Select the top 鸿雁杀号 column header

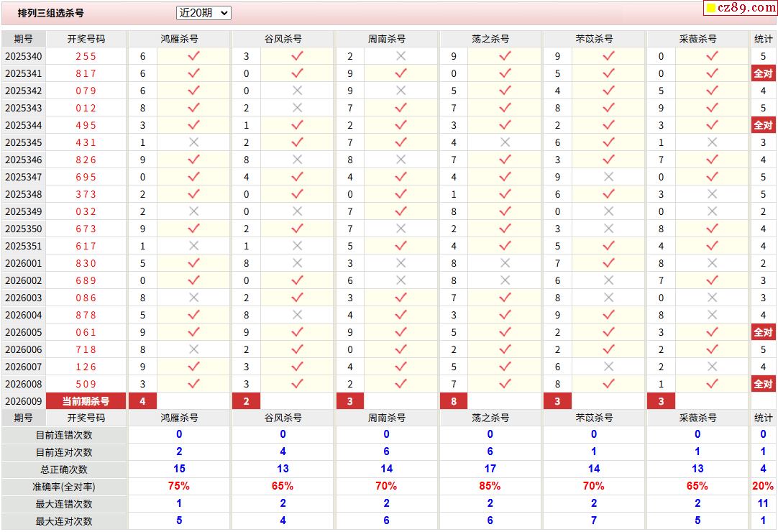[x=179, y=39]
